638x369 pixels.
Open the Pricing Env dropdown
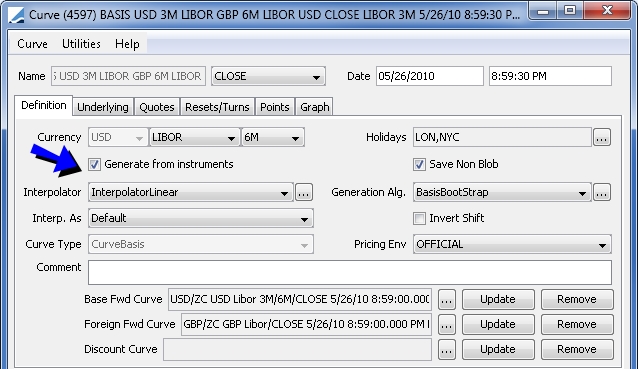(x=512, y=245)
